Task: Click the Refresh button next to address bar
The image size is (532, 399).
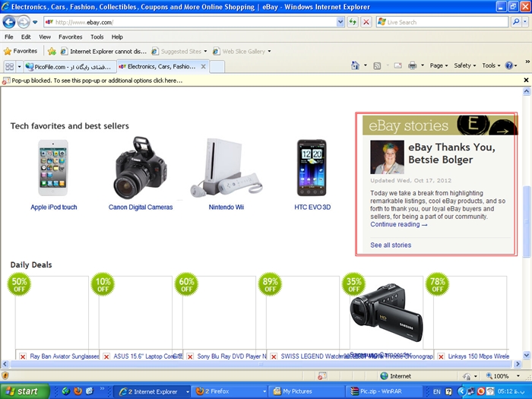Action: [x=353, y=22]
